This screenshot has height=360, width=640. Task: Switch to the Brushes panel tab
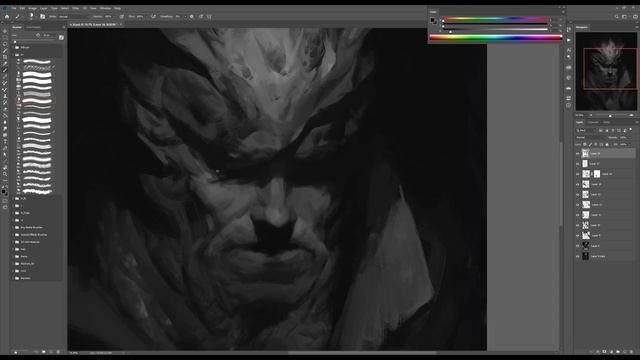(x=17, y=27)
